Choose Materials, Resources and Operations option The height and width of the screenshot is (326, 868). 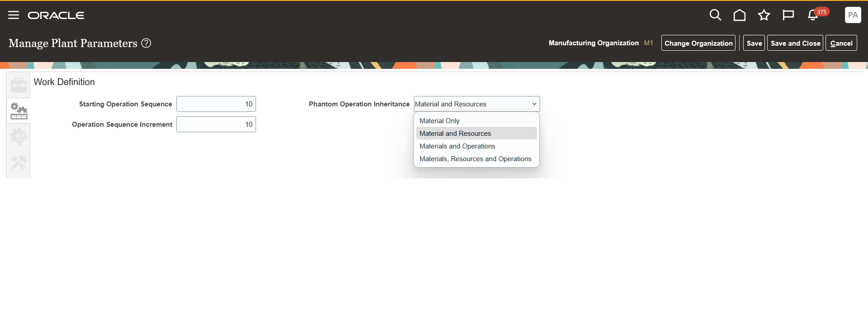pos(476,159)
